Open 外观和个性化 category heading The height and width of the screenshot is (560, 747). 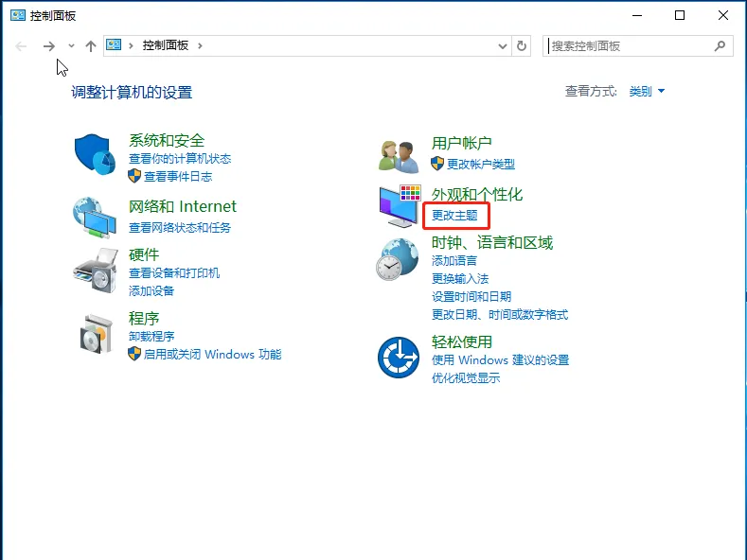click(477, 194)
